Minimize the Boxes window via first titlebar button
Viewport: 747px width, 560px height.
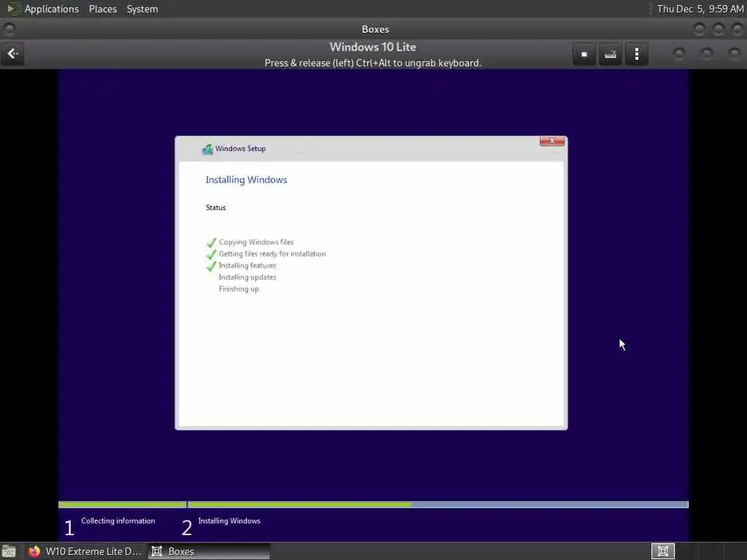699,29
